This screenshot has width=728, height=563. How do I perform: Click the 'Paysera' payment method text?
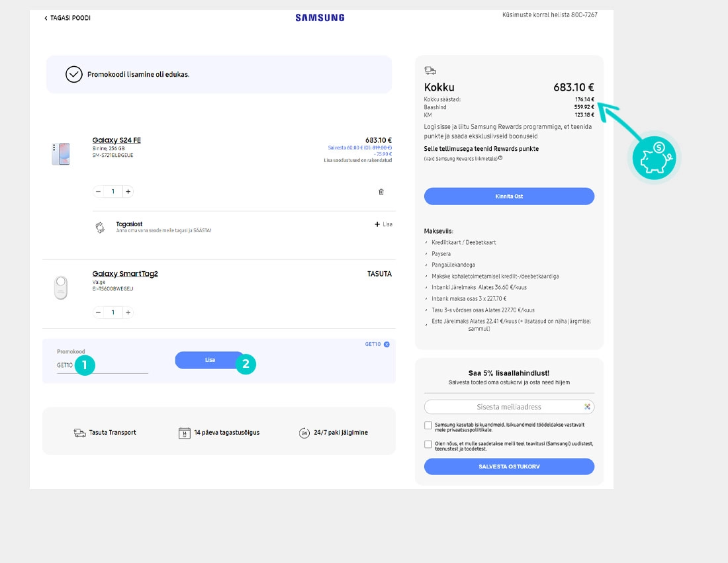tap(441, 254)
